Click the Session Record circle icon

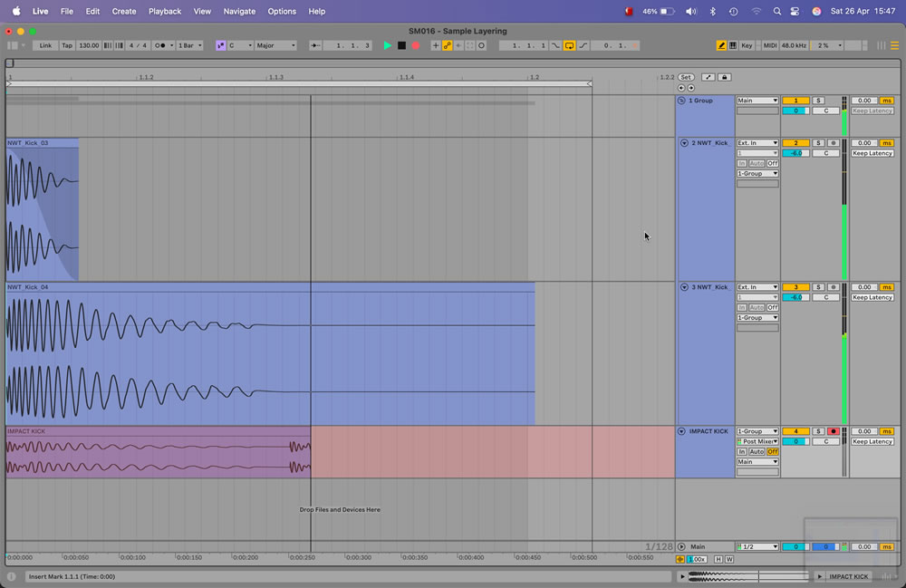point(481,45)
